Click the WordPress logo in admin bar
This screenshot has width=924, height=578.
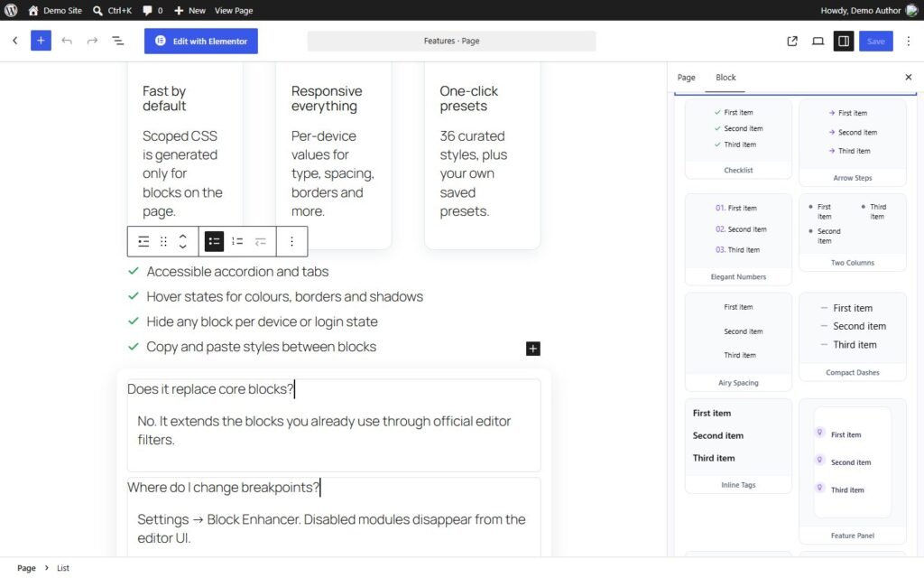coord(11,10)
